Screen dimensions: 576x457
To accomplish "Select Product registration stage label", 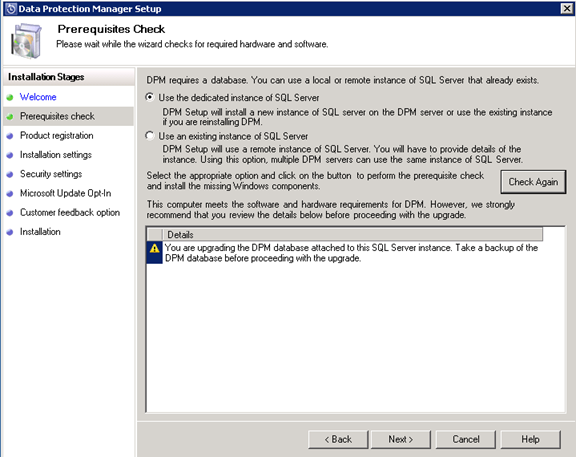I will tap(57, 136).
